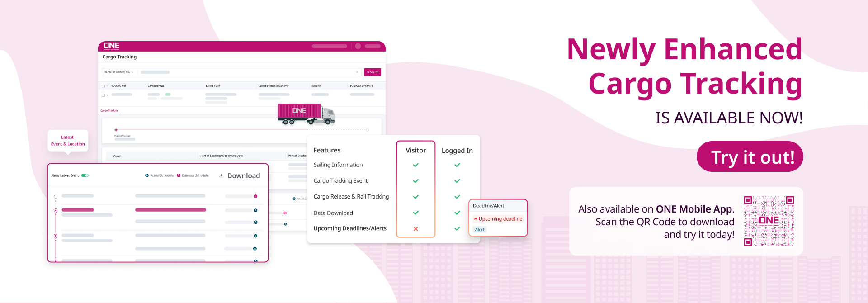Click the Cargo Tracking page title
868x303 pixels.
click(x=119, y=57)
